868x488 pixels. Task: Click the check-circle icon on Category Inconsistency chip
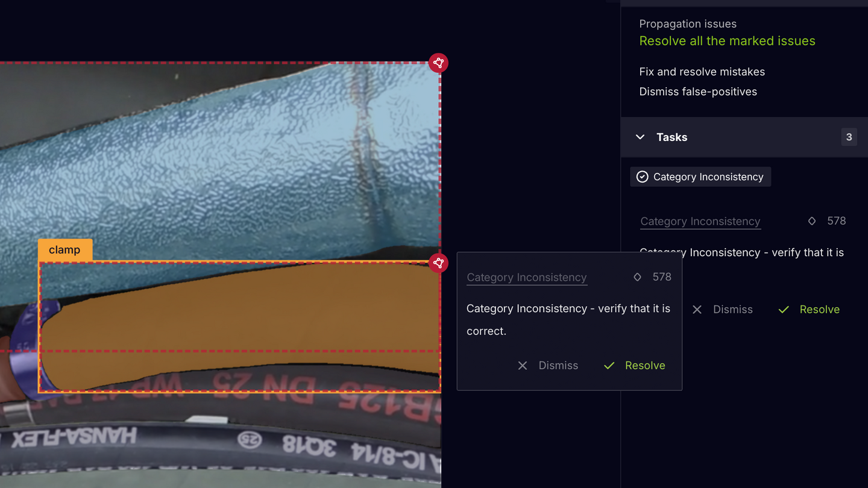pos(643,177)
